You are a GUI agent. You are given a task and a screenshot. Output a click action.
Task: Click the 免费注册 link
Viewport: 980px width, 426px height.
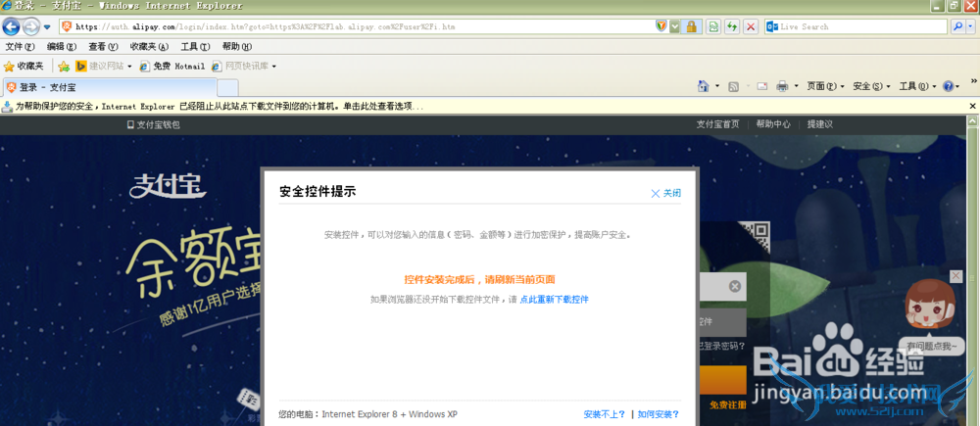point(728,405)
